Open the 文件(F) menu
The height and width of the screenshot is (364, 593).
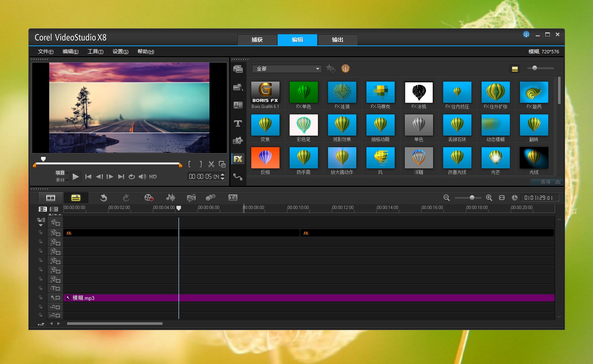(46, 52)
